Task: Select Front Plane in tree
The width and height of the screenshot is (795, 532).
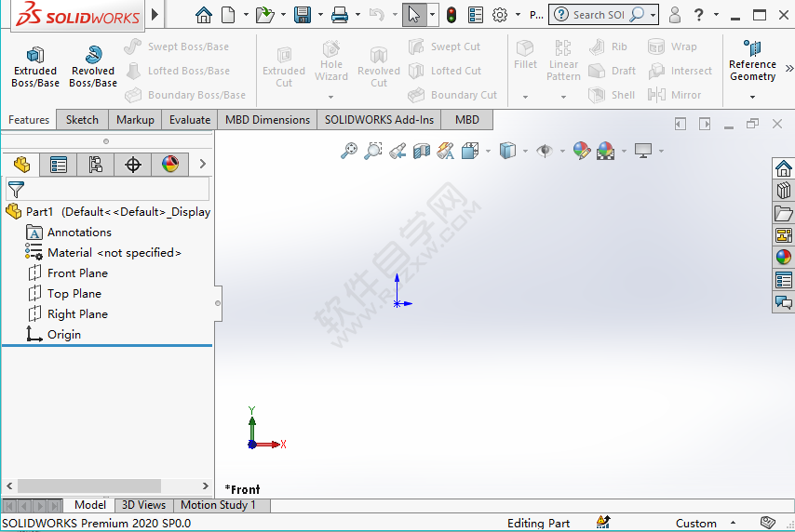Action: coord(68,273)
